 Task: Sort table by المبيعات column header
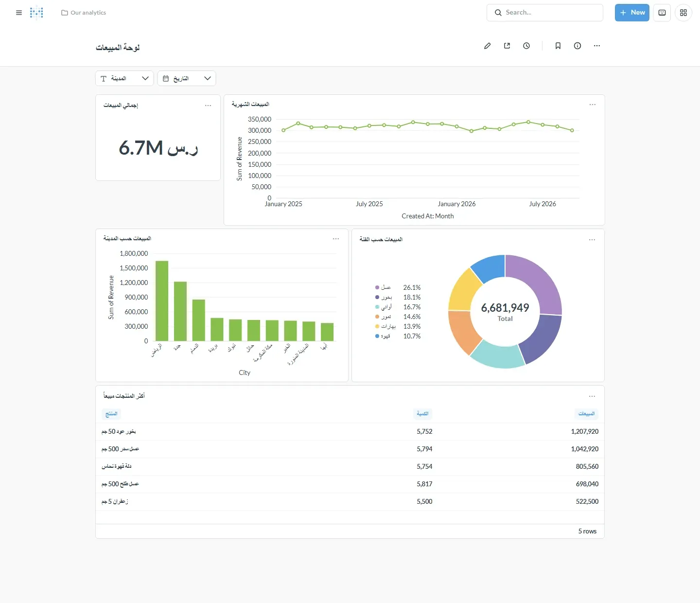click(586, 414)
